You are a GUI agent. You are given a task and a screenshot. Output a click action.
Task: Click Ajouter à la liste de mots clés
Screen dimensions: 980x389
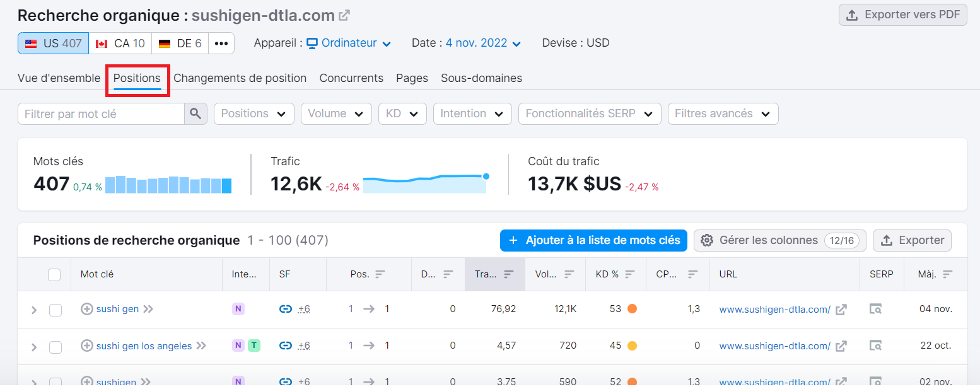pos(593,240)
